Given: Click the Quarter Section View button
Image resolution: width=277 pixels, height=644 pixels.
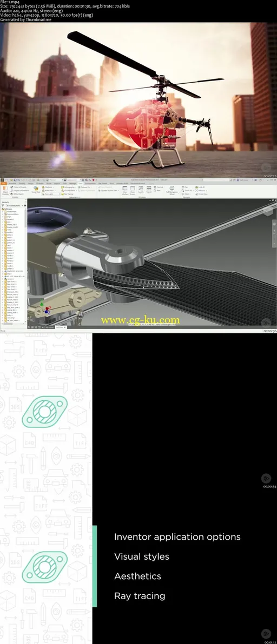Looking at the screenshot, I should pyautogui.click(x=109, y=191).
